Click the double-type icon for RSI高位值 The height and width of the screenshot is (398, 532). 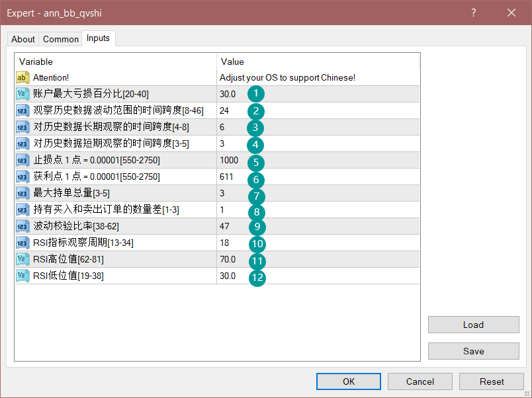pos(22,259)
